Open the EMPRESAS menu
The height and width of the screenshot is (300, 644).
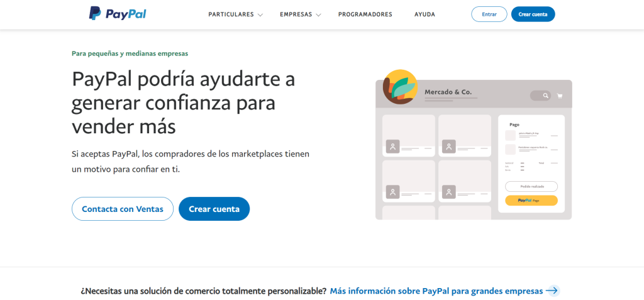point(296,14)
